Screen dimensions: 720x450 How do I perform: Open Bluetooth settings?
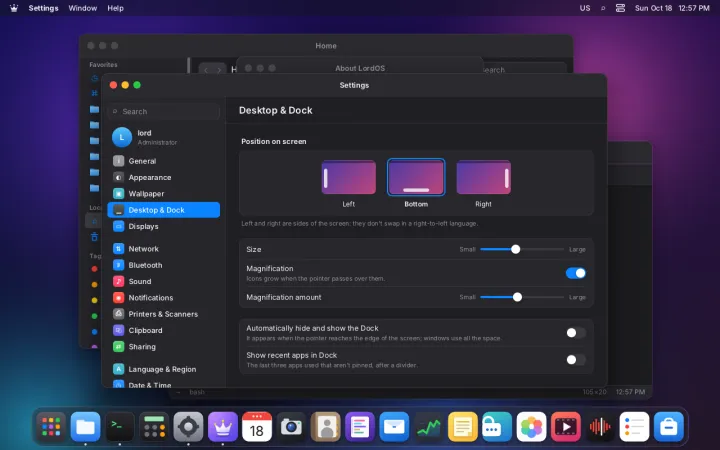[163, 265]
